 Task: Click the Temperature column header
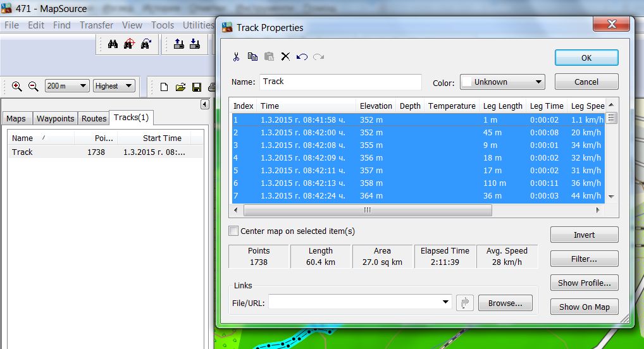(x=452, y=106)
